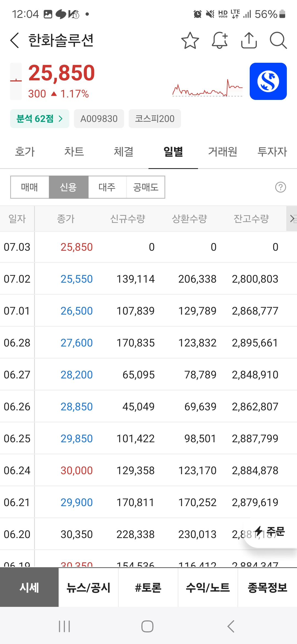
Task: Go back with the top-left arrow
Action: coord(15,40)
